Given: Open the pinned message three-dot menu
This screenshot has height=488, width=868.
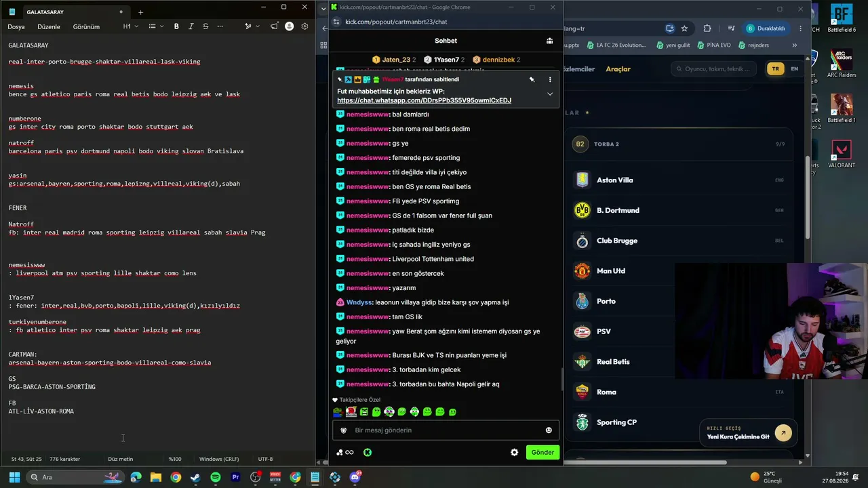Looking at the screenshot, I should tap(550, 79).
